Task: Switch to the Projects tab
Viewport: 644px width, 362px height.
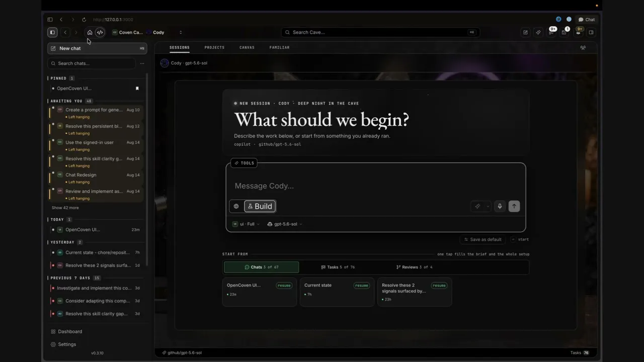Action: (x=214, y=47)
